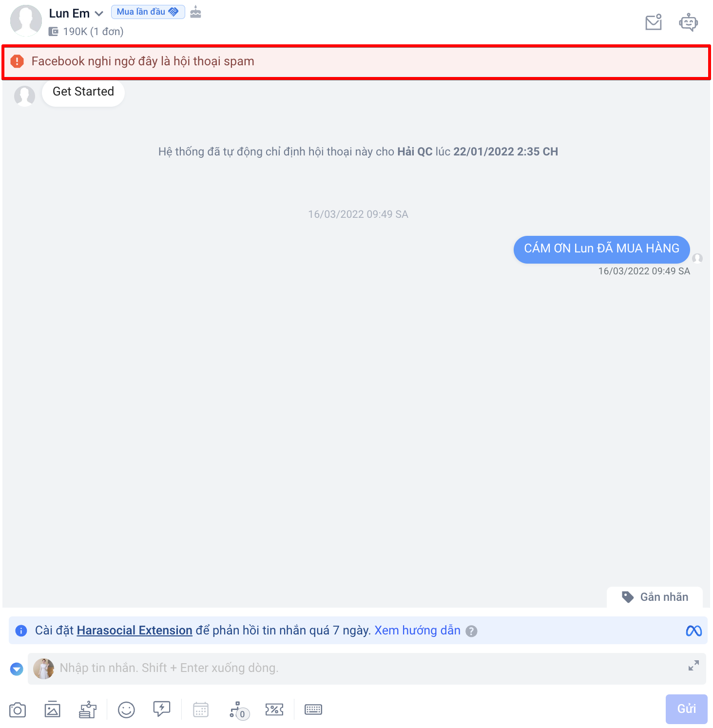This screenshot has height=728, width=713.
Task: Open the workflow icon with 0 badge
Action: pos(239,710)
